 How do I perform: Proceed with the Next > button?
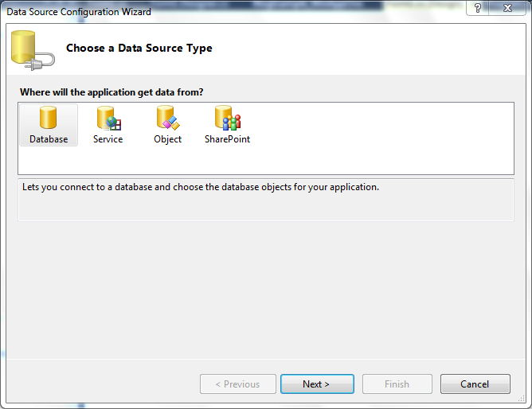[317, 384]
